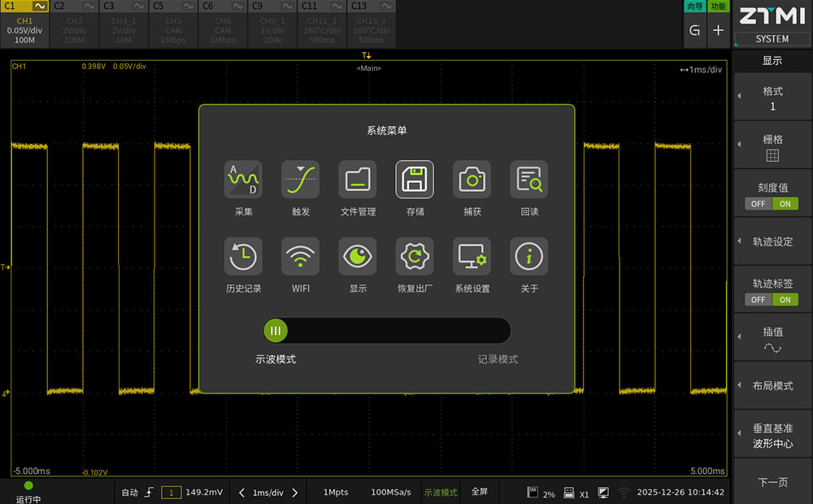Open the 触发 trigger settings icon
The image size is (813, 504).
point(300,180)
